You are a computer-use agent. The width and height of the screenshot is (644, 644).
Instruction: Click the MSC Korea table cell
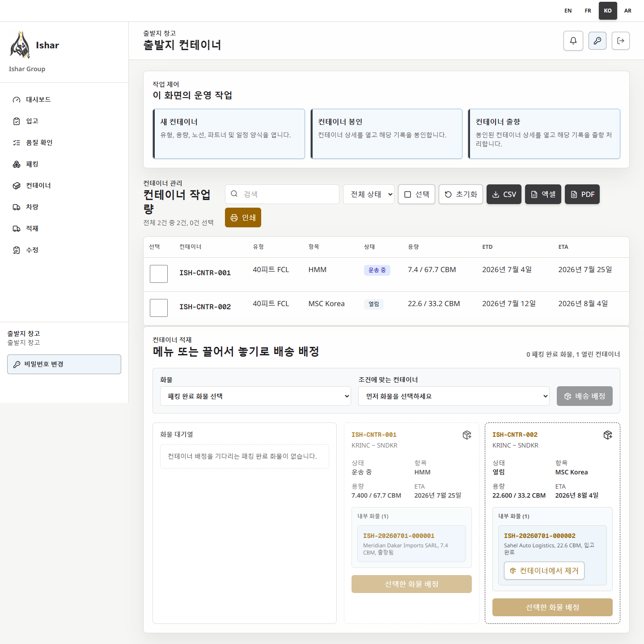click(x=326, y=304)
